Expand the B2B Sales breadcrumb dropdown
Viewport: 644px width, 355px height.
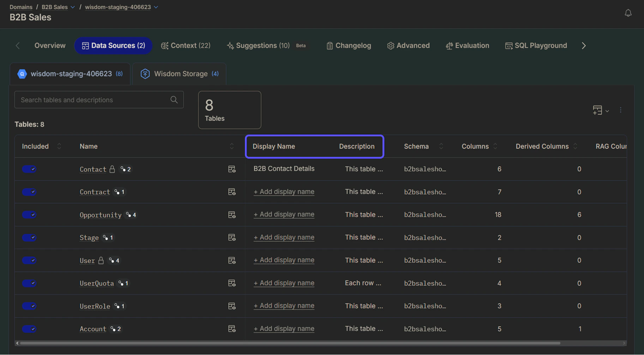73,7
